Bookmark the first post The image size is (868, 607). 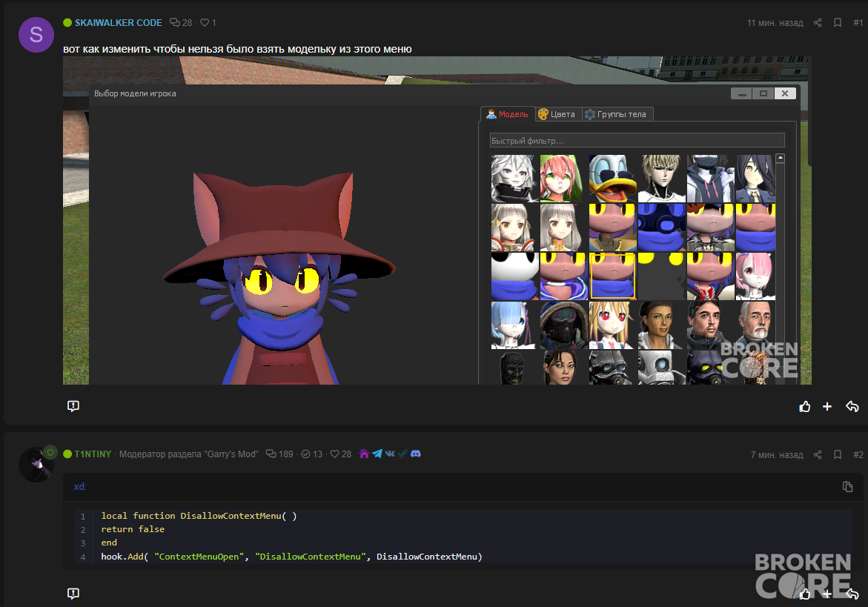[x=838, y=23]
